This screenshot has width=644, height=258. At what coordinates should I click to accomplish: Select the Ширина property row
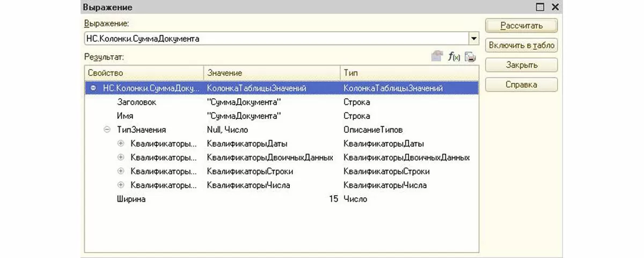[131, 199]
